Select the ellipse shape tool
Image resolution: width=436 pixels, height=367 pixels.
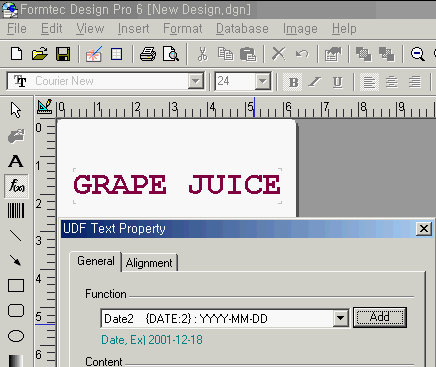[16, 336]
